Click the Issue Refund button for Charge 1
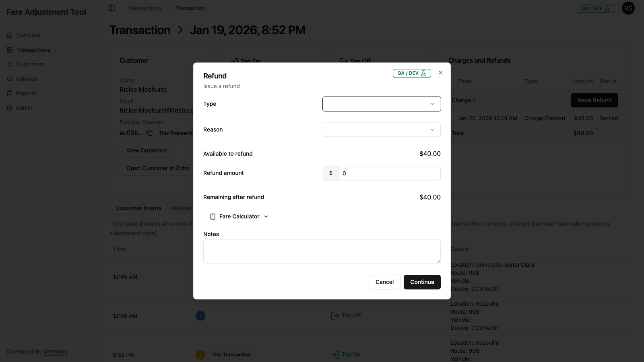644x362 pixels. point(594,100)
